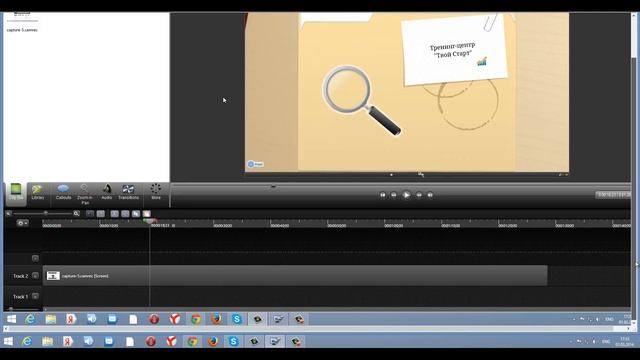
Task: Open the Clip Bin tab
Action: tap(16, 193)
